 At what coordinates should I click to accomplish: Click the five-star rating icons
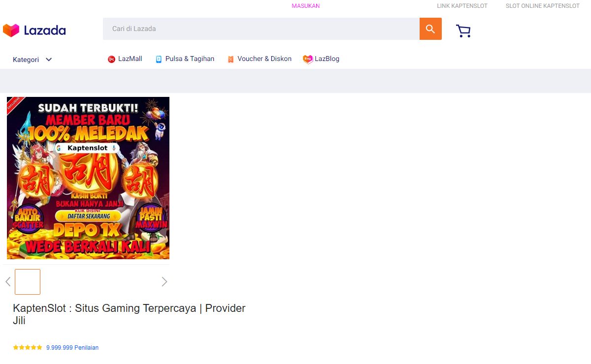tap(28, 347)
